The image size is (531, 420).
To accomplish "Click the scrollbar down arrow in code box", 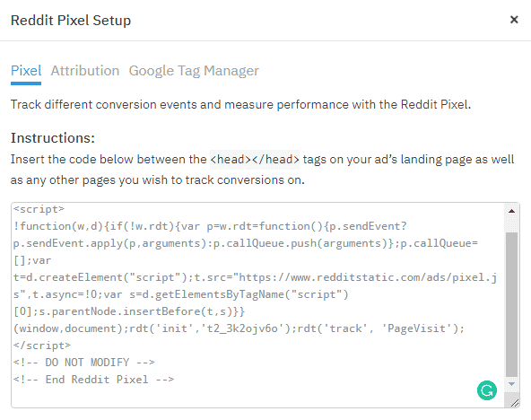I will pyautogui.click(x=511, y=384).
